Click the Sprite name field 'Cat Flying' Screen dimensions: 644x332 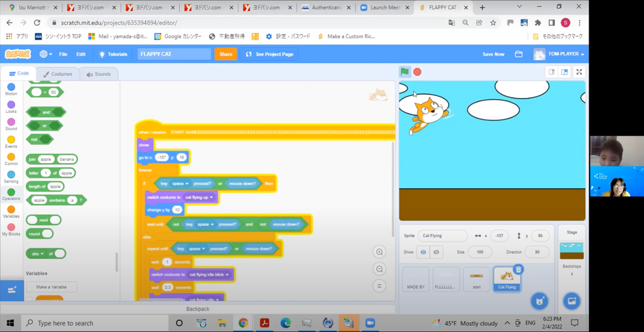(443, 236)
